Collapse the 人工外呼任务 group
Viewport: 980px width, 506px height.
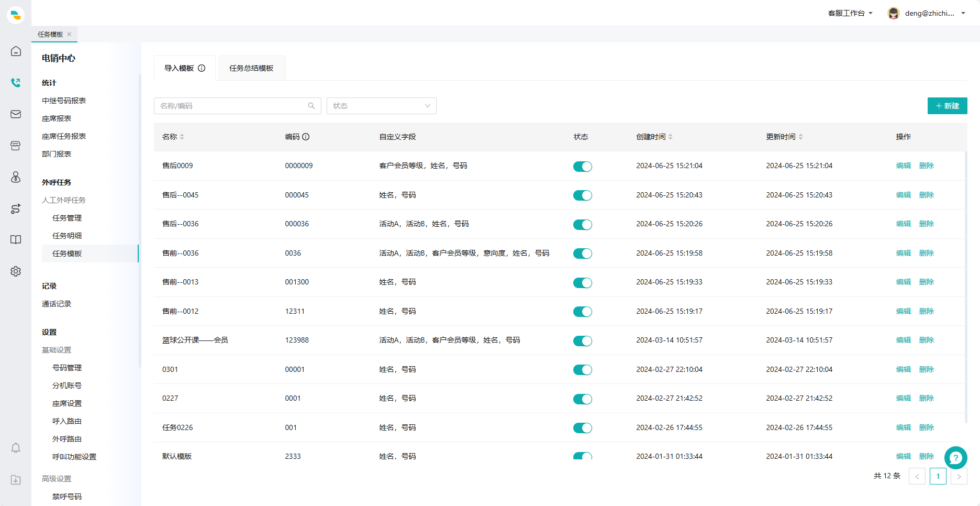point(64,200)
